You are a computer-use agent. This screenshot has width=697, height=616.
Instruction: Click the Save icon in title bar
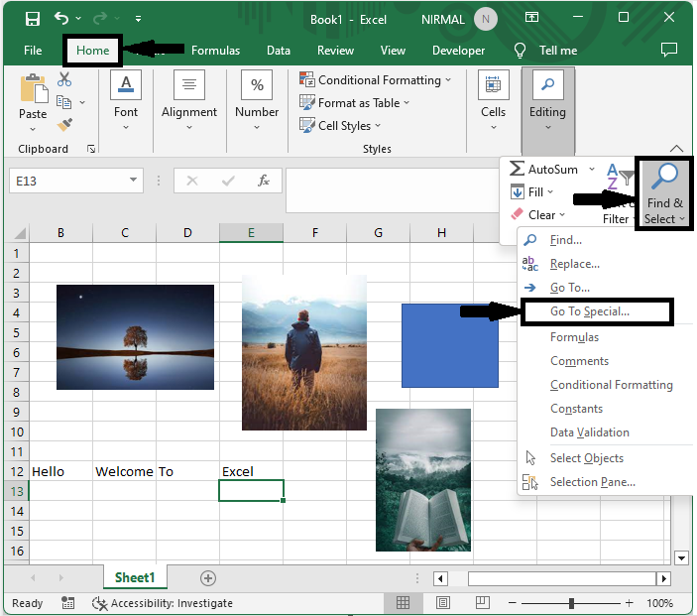(32, 19)
